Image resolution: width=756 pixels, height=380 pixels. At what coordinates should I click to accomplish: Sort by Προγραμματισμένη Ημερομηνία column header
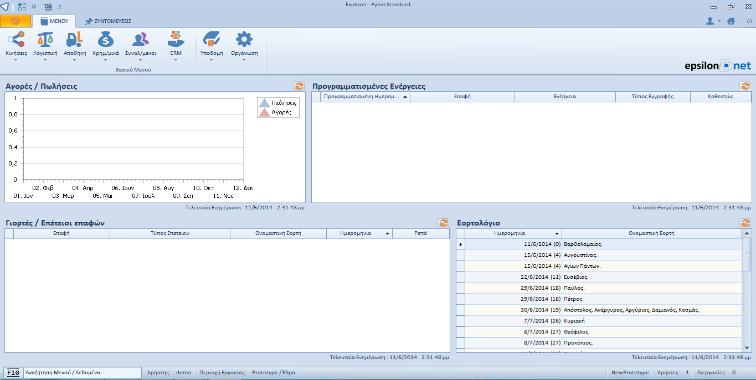(x=365, y=97)
